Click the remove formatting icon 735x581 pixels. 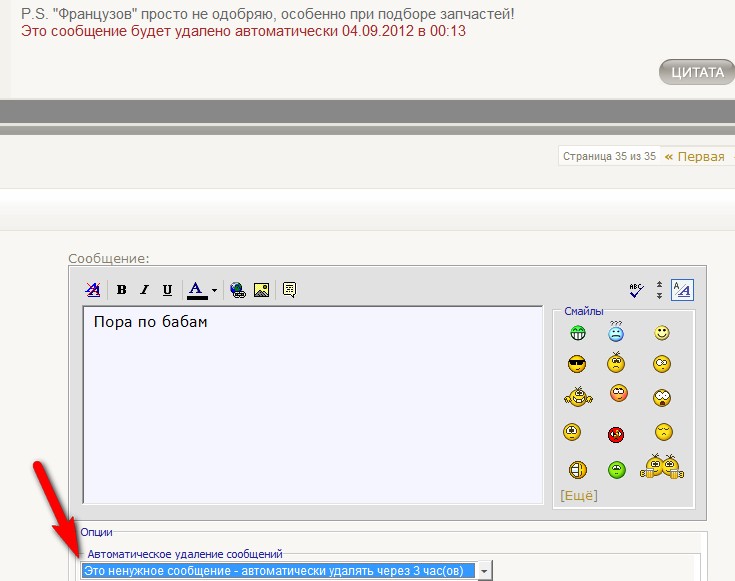93,290
